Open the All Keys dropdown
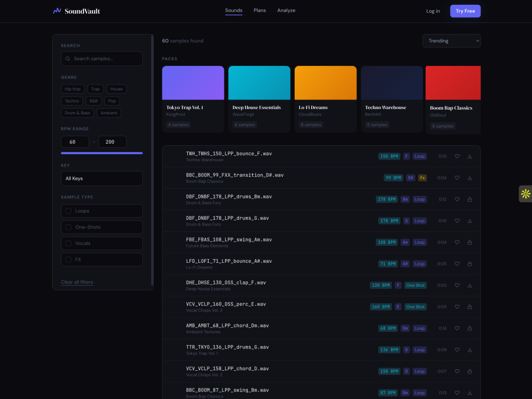This screenshot has width=532, height=399. [102, 178]
